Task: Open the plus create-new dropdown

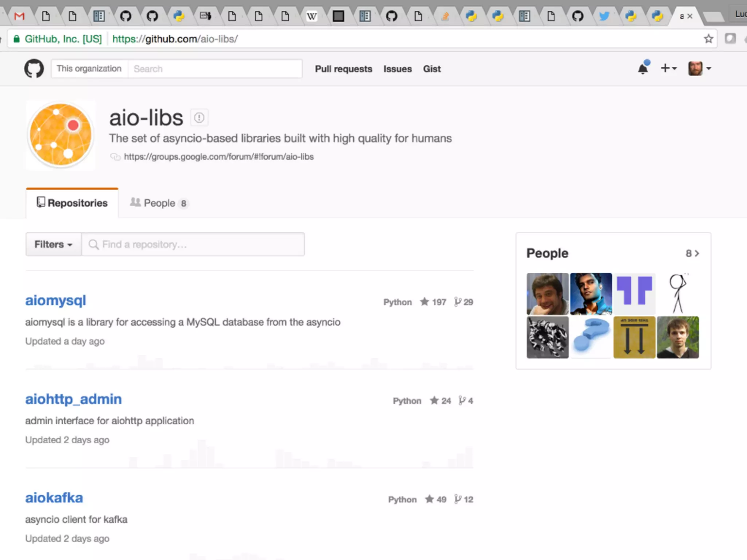Action: click(668, 68)
